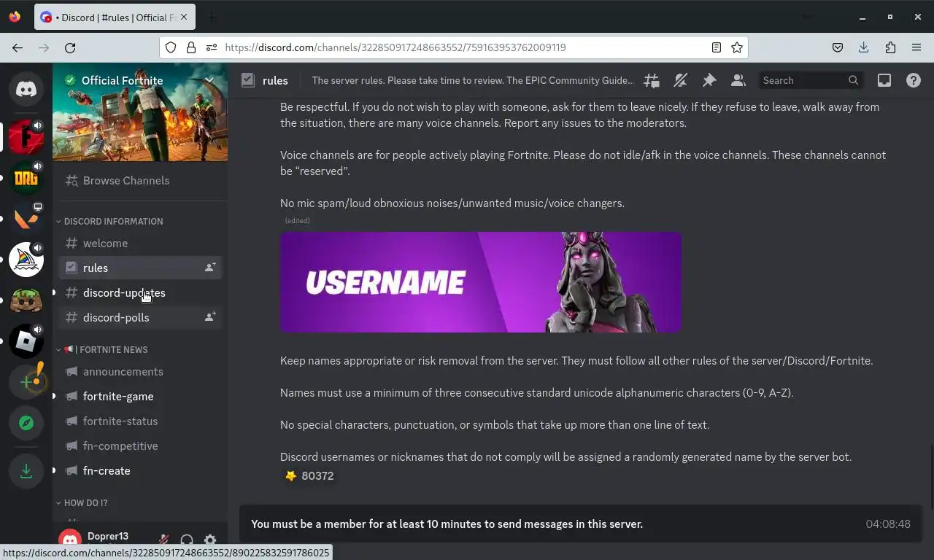Screen dimensions: 934x560
Task: Select the discord-polls channel
Action: (140, 317)
